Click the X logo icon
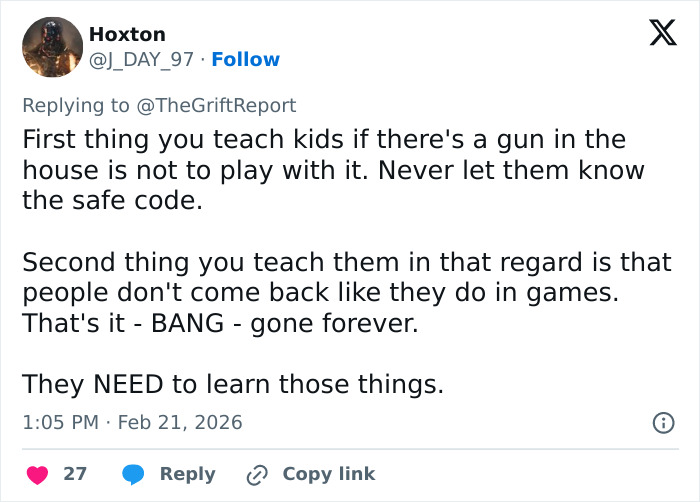The image size is (700, 502). click(x=656, y=34)
